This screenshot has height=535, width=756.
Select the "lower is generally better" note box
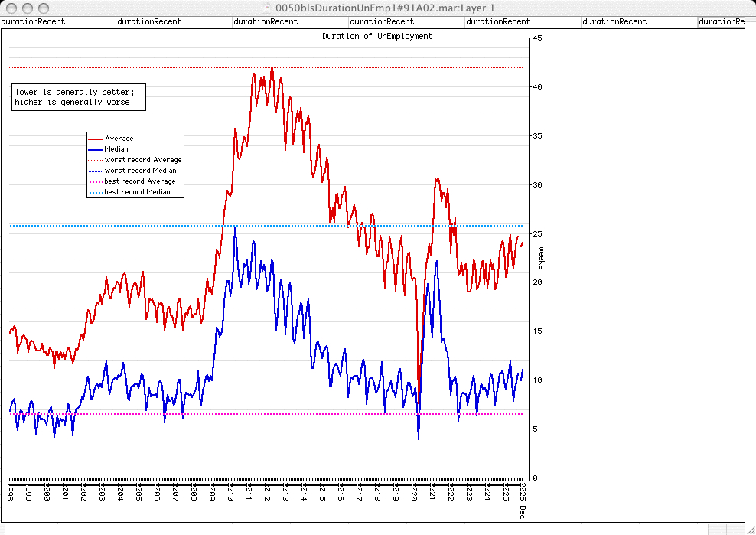point(78,96)
